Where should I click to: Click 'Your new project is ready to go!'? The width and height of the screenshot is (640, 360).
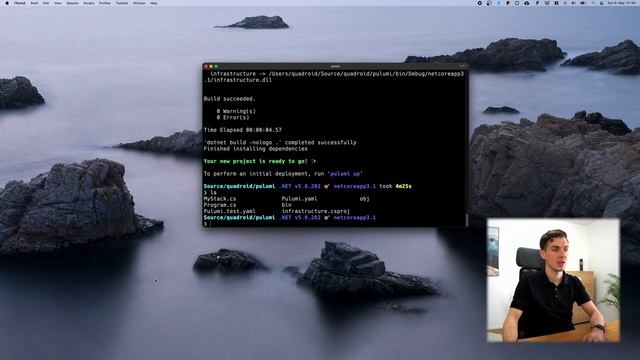click(x=256, y=161)
